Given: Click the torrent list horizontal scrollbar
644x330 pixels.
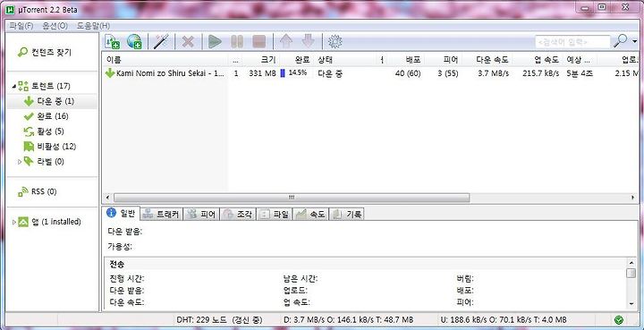Looking at the screenshot, I should [292, 198].
